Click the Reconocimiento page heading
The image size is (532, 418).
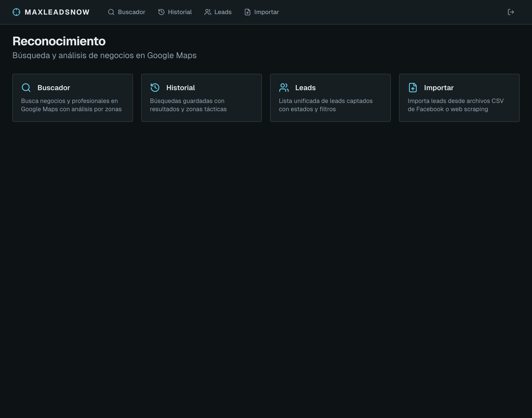tap(59, 41)
